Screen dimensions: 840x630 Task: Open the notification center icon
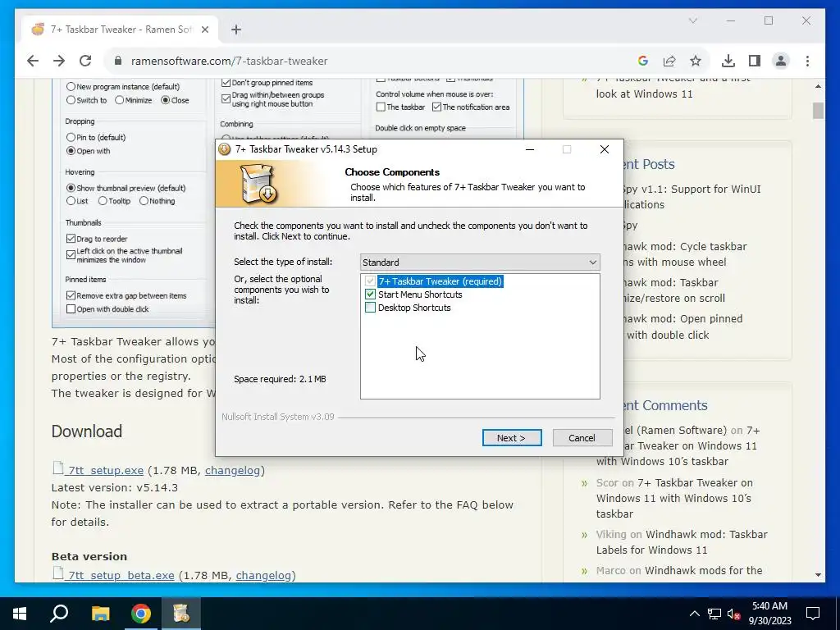(813, 614)
